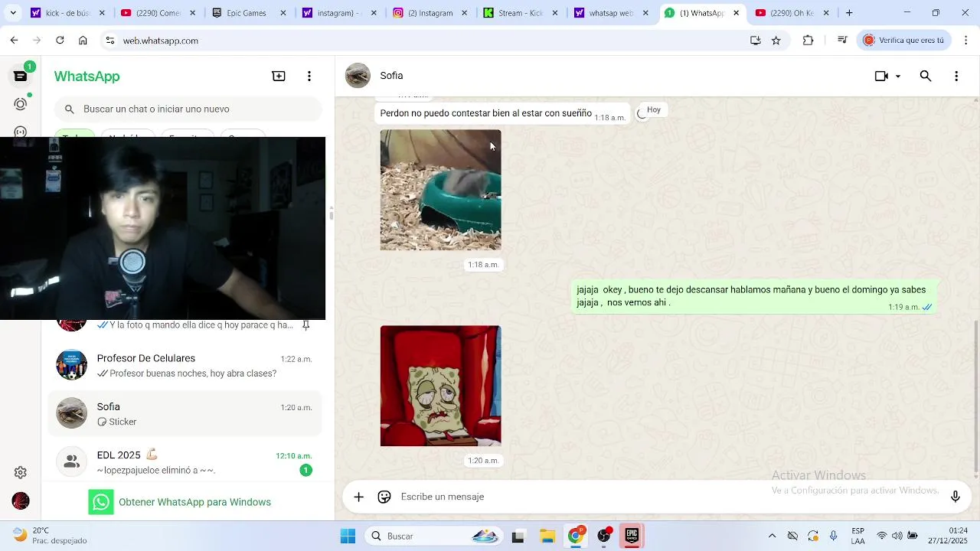The image size is (980, 551).
Task: Select the Sofia chat in list
Action: coord(185,413)
